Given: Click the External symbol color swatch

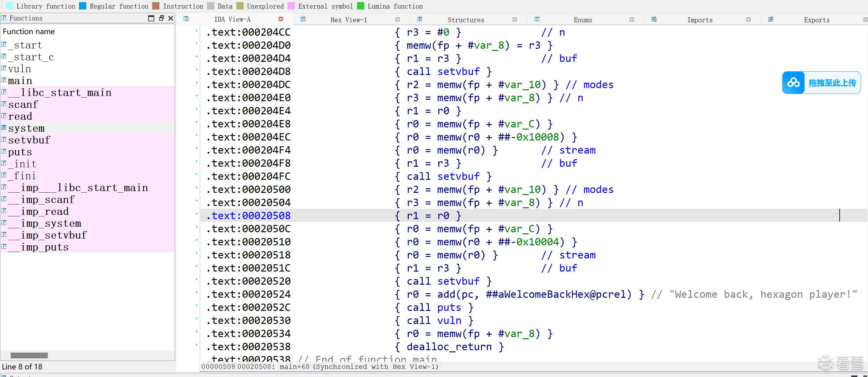Looking at the screenshot, I should coord(291,6).
